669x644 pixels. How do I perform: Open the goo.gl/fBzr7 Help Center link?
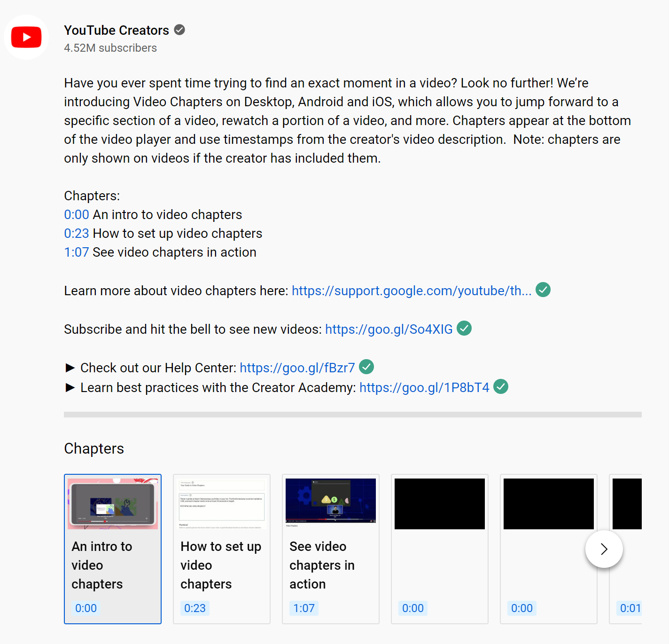(297, 368)
